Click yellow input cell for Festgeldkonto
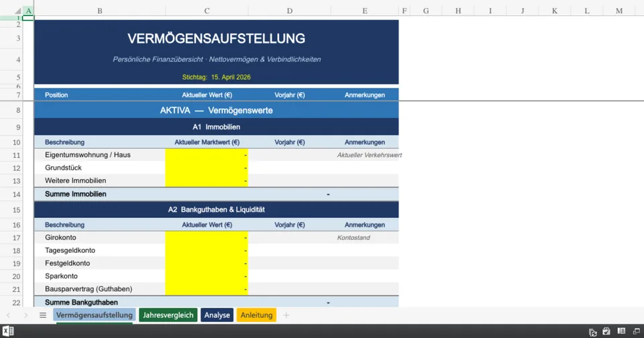Screen dimensions: 644x338 point(207,264)
